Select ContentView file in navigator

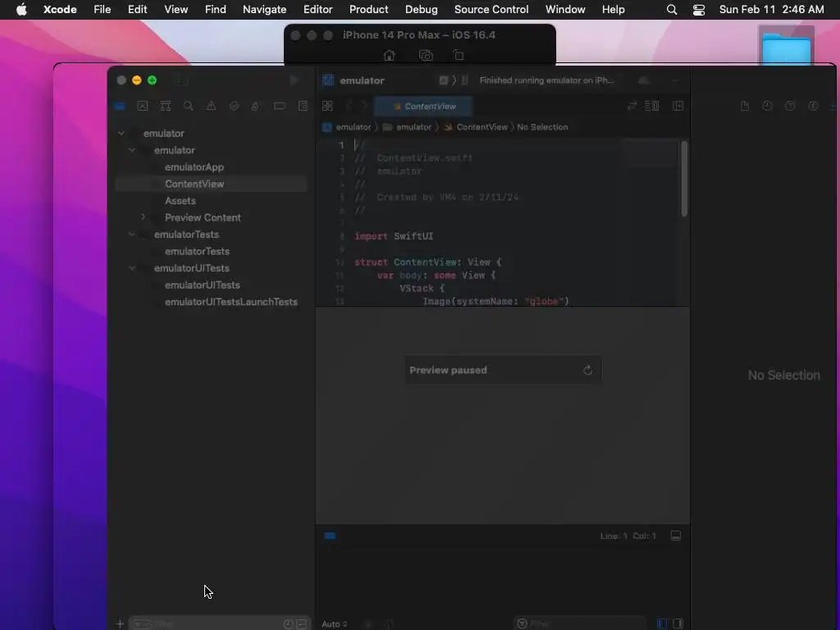[x=194, y=184]
